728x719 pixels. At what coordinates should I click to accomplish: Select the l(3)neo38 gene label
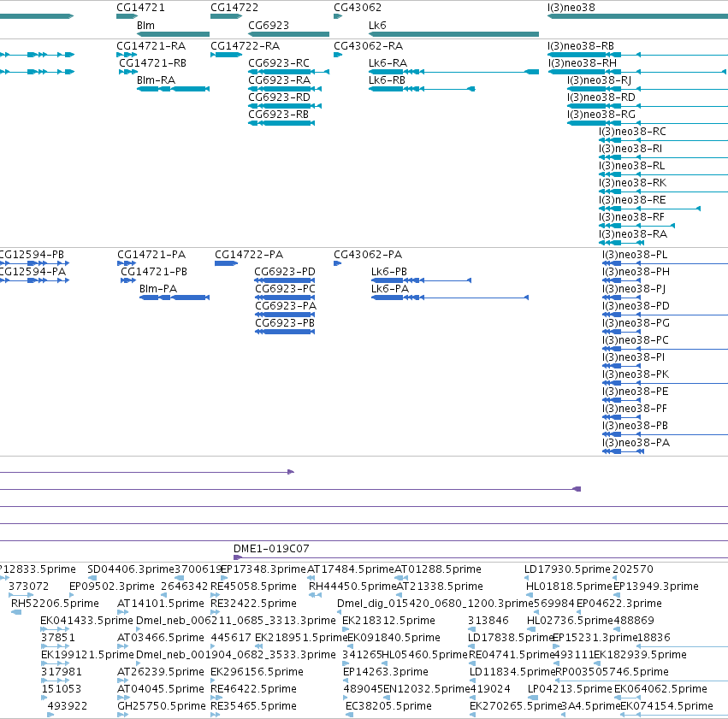[x=571, y=8]
